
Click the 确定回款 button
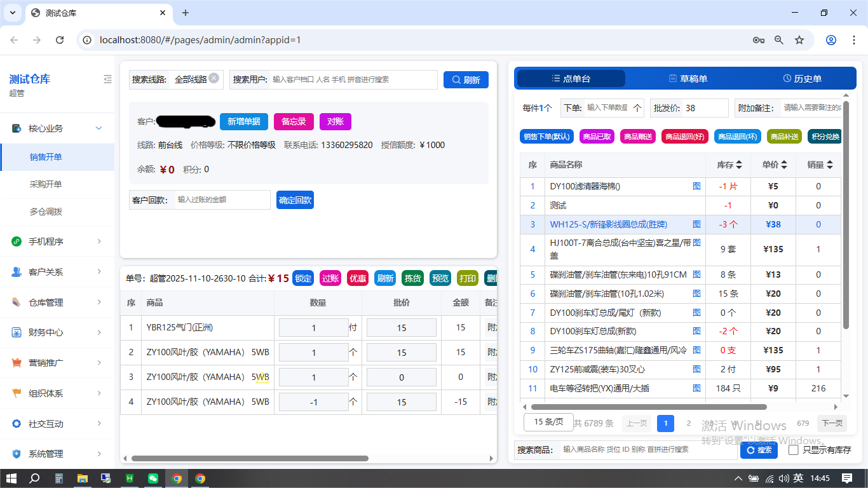click(x=295, y=200)
